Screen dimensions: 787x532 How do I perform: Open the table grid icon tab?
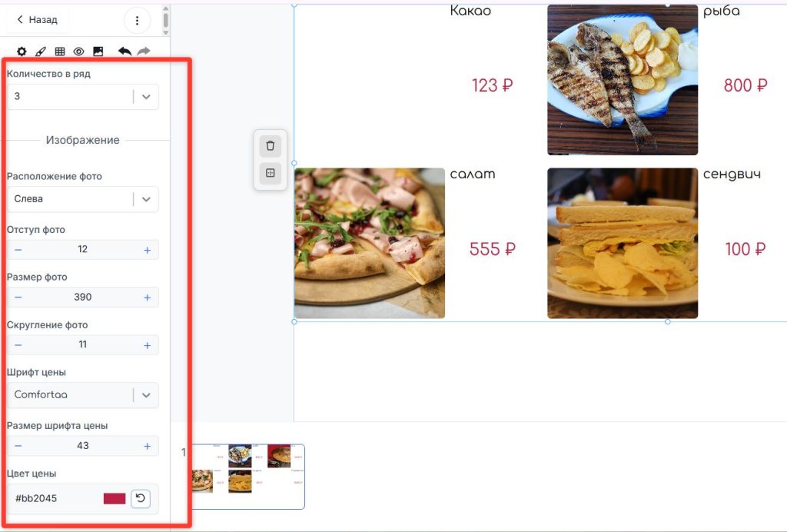tap(60, 52)
